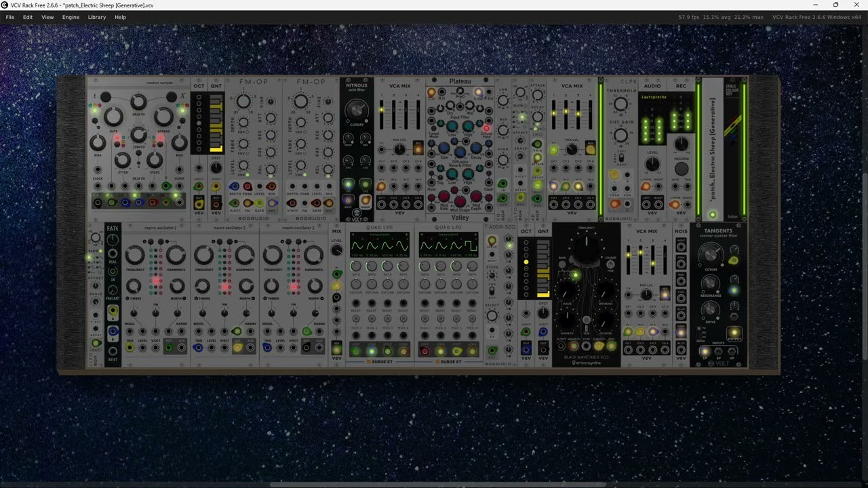Screen dimensions: 868x488
Task: Click the Plateau Decay knob
Action: pyautogui.click(x=476, y=148)
